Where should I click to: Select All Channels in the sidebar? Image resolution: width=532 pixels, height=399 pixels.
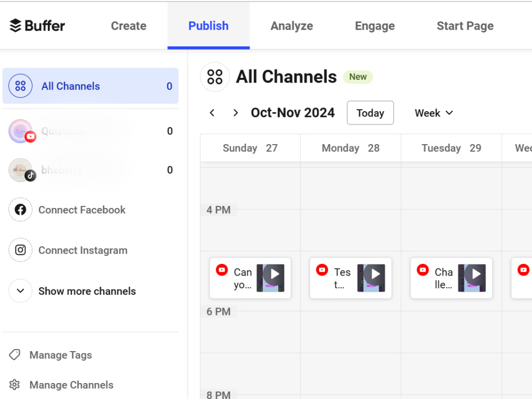pos(90,86)
